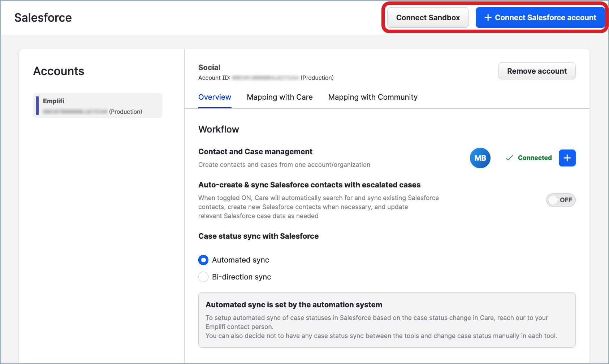Click the Social account name
This screenshot has width=609, height=364.
[x=209, y=68]
